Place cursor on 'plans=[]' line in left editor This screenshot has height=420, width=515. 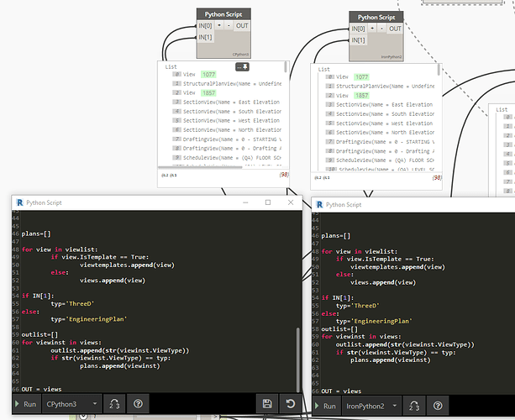[36, 234]
